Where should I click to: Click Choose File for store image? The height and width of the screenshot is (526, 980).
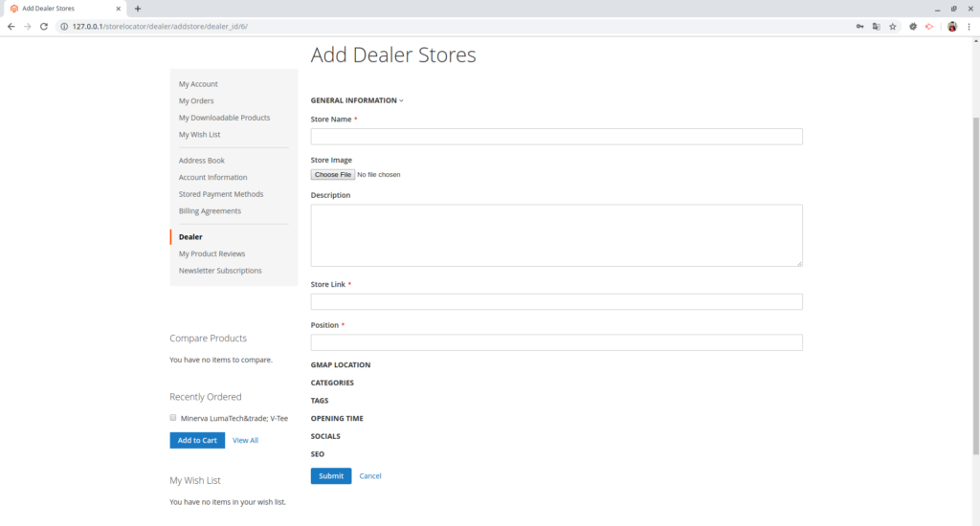[333, 175]
